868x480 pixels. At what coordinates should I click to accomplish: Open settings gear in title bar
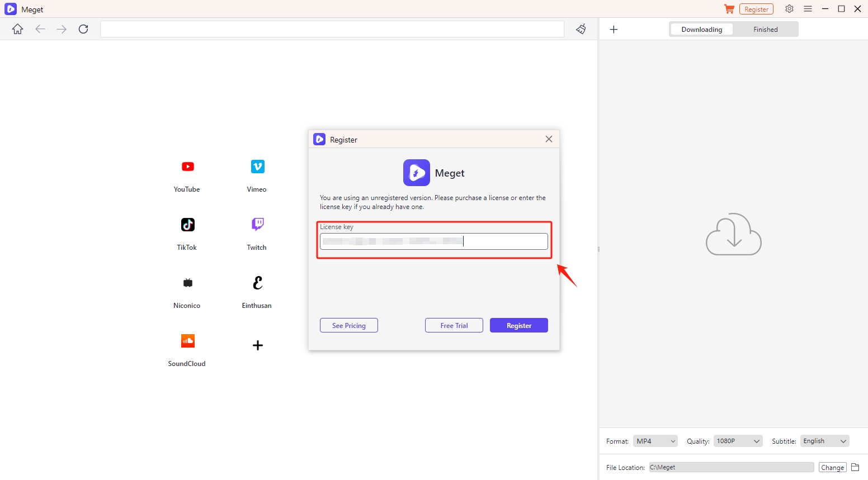(x=789, y=9)
